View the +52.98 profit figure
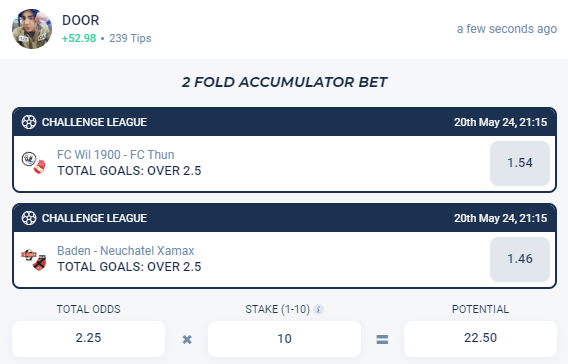The width and height of the screenshot is (568, 364). click(x=79, y=38)
